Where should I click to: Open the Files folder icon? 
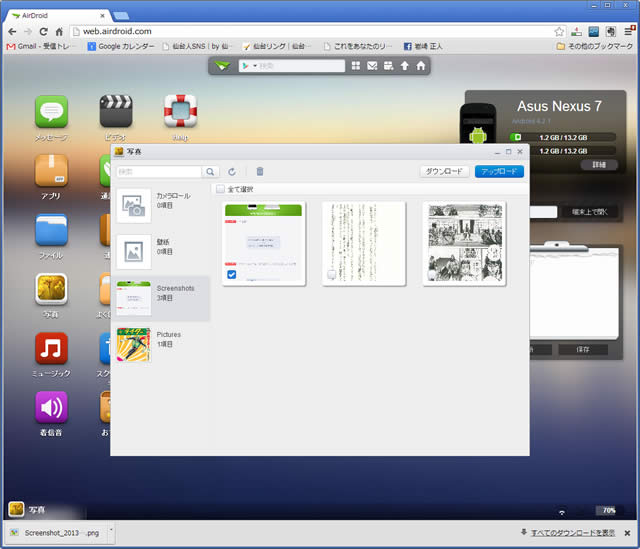(51, 230)
